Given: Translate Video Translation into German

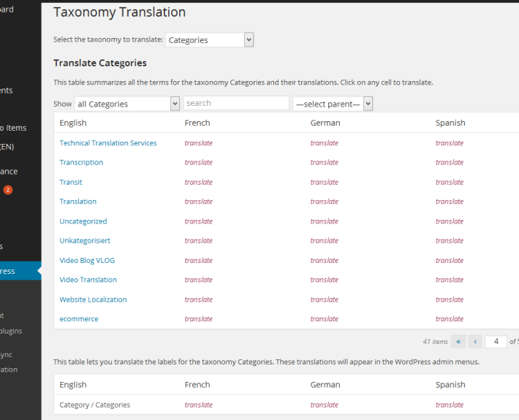Looking at the screenshot, I should (325, 280).
